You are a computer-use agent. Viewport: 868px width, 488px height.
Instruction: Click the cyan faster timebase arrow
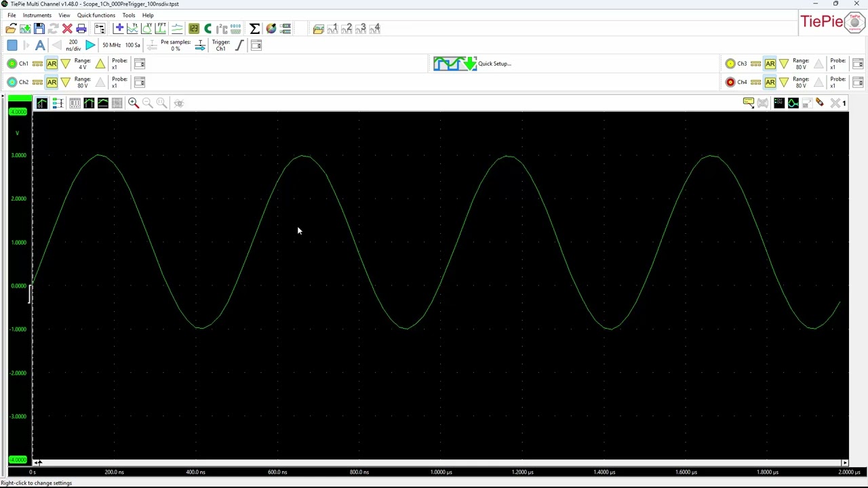(x=90, y=45)
